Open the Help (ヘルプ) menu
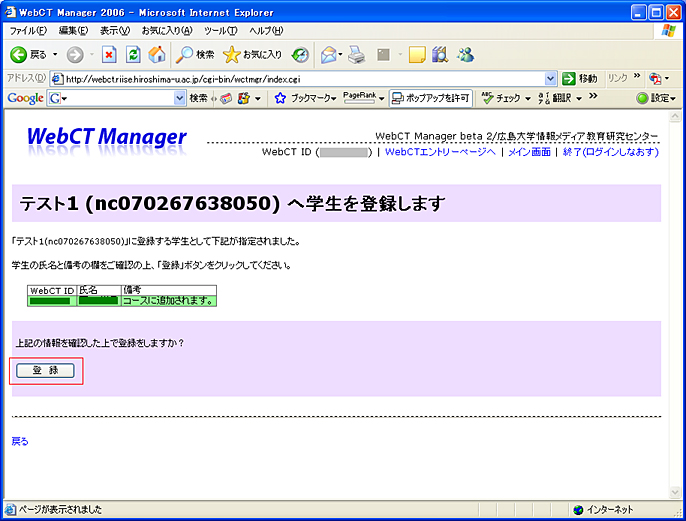The width and height of the screenshot is (686, 521). point(266,31)
